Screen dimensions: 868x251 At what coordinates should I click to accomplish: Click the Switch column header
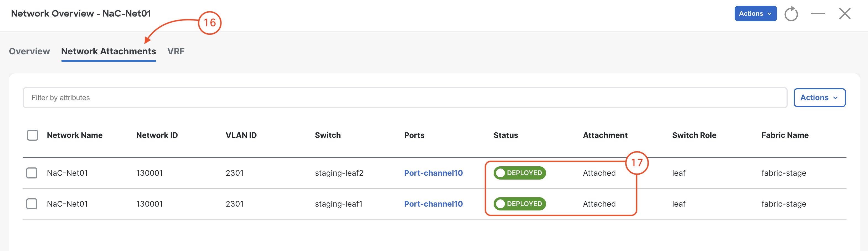click(x=328, y=135)
